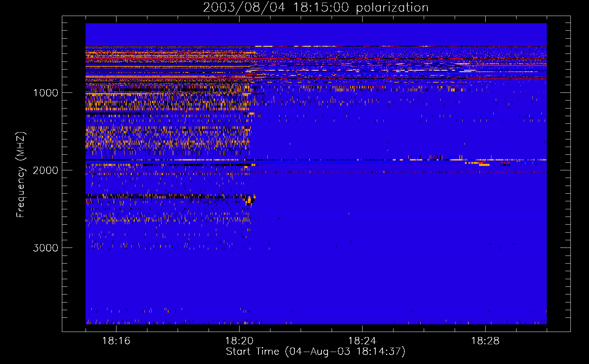
Task: Click the 18:20 time tick label
Action: point(239,341)
